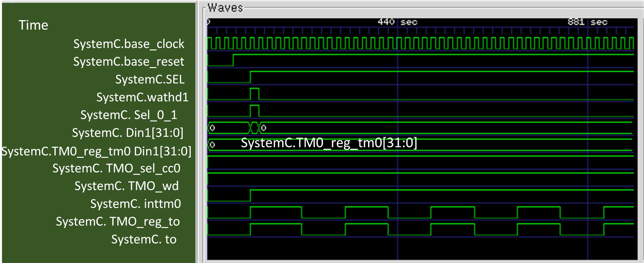Click the short pulse on wathd1 waveform
The height and width of the screenshot is (263, 644).
pyautogui.click(x=254, y=94)
